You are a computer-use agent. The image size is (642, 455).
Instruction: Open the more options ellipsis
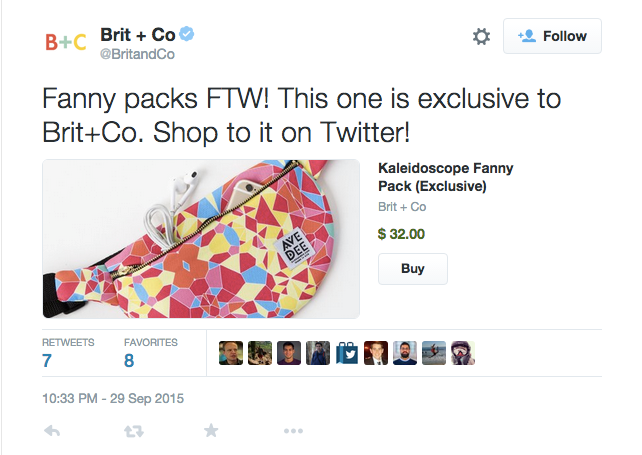[x=292, y=431]
